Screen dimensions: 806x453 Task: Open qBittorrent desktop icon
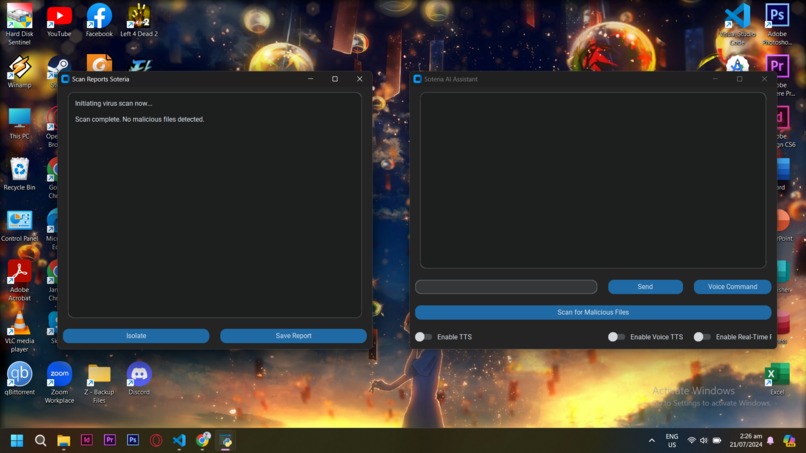(19, 379)
